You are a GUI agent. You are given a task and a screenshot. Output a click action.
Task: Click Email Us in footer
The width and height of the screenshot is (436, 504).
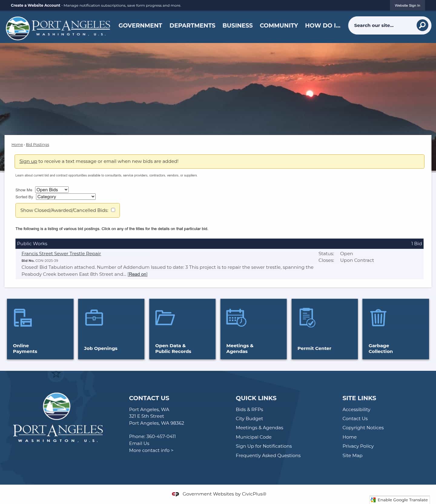click(139, 443)
